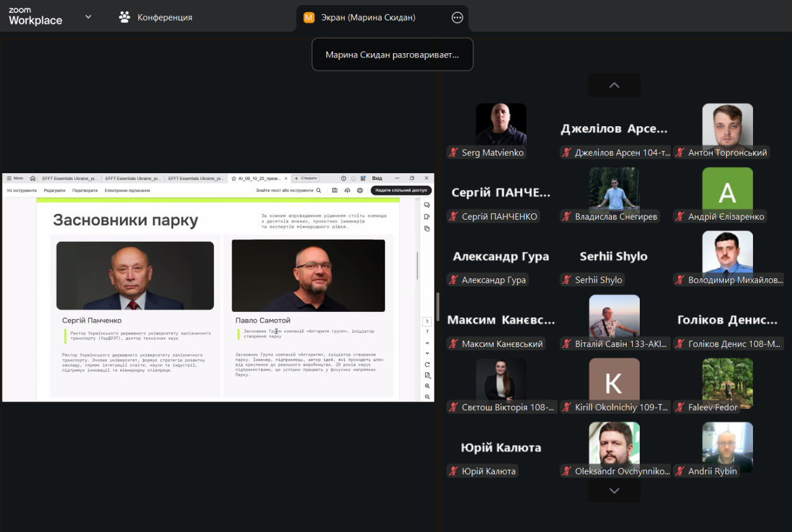
Task: Click the printer icon in Acrobat toolbar
Action: pos(360,191)
